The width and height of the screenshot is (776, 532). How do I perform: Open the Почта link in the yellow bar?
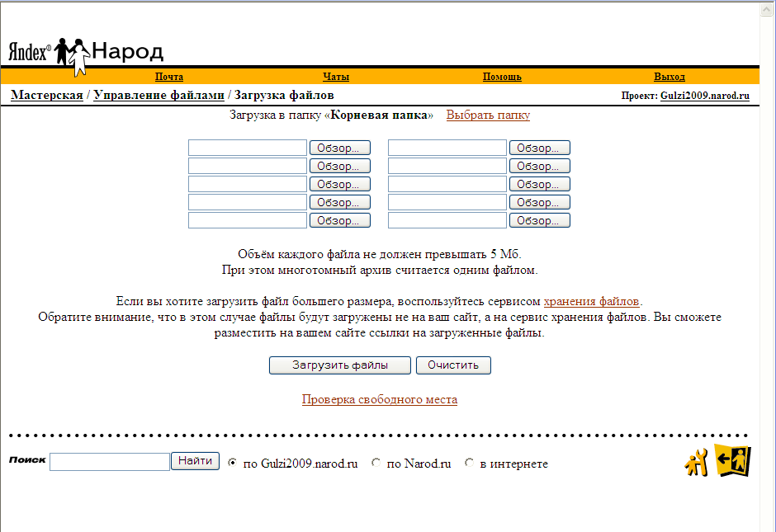pos(168,77)
